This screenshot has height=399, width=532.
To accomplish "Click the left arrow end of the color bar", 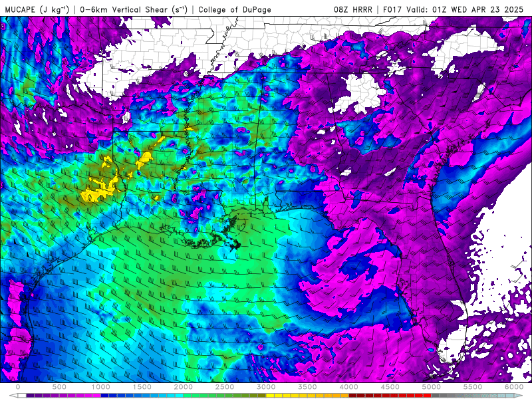I will click(13, 396).
